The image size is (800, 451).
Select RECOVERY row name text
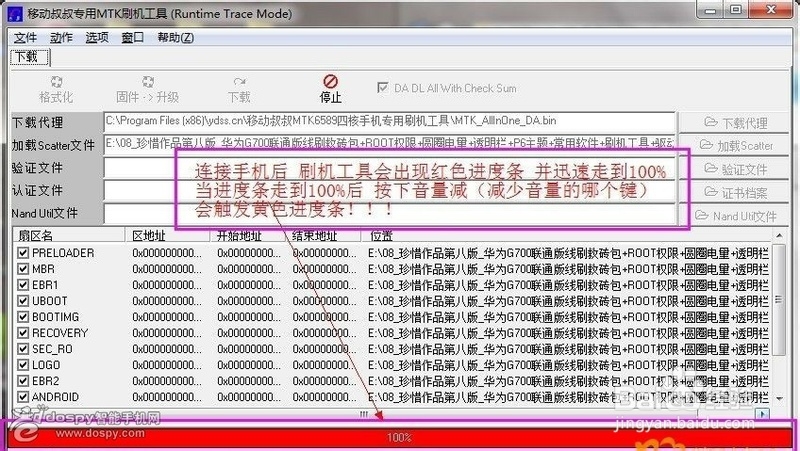60,333
